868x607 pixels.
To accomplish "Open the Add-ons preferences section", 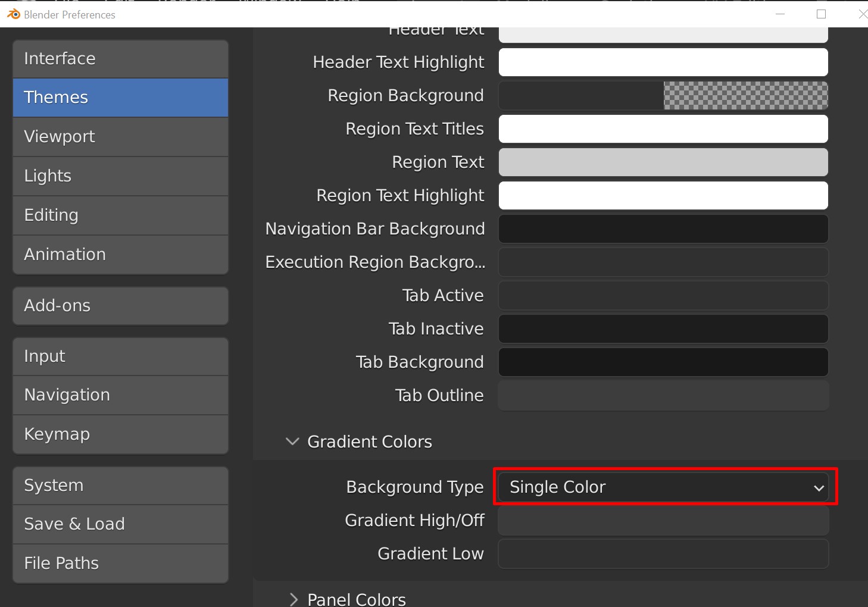I will pos(120,306).
